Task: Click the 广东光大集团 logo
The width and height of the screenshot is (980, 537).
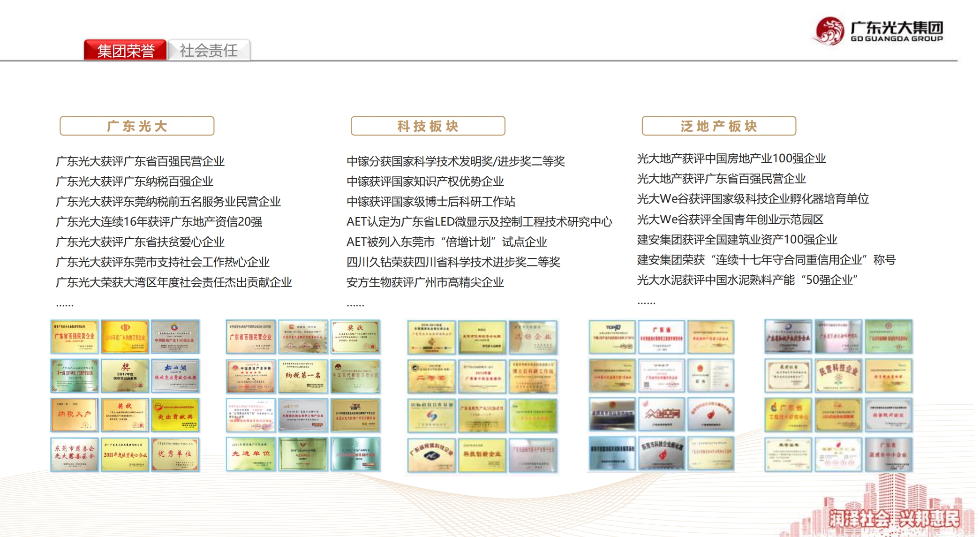Action: tap(878, 31)
